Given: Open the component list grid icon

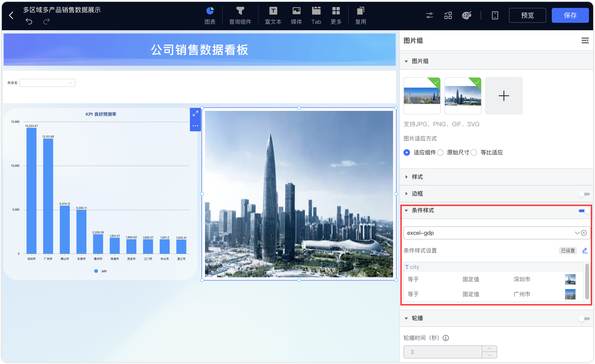Looking at the screenshot, I should pos(448,15).
